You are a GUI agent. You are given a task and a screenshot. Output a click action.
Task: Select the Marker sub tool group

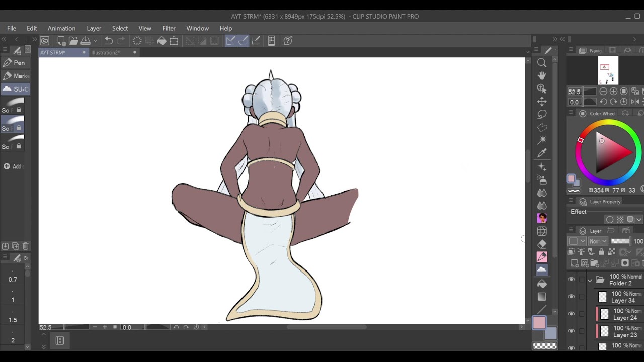tap(15, 76)
